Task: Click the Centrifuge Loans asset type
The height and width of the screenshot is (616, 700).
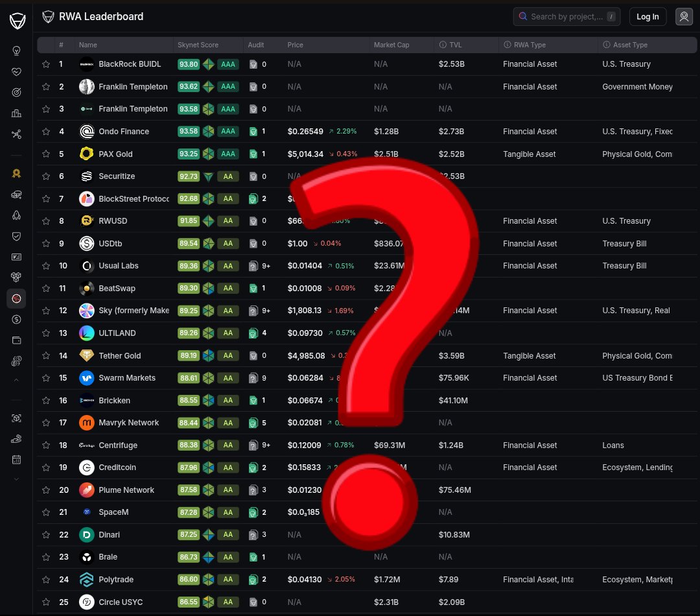Action: [x=613, y=445]
